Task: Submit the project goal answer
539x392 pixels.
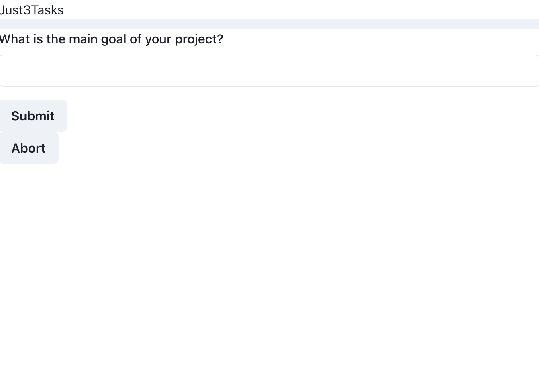Action: click(x=33, y=116)
